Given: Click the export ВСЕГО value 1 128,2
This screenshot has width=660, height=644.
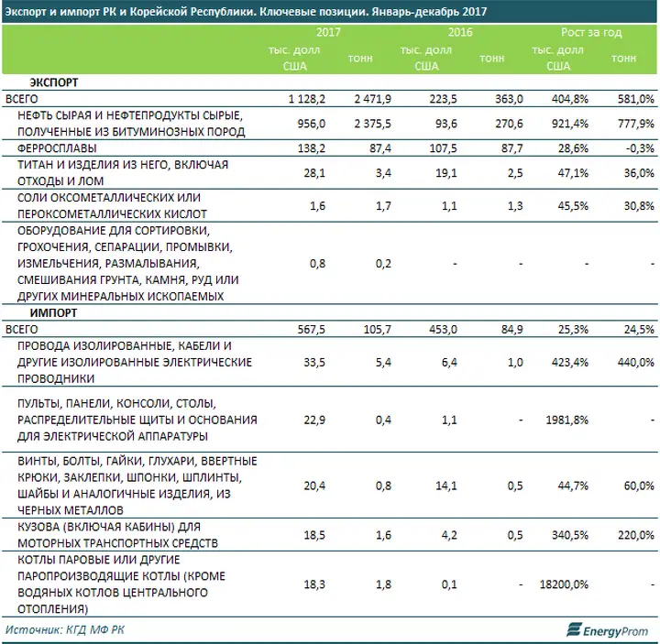Looking at the screenshot, I should pyautogui.click(x=307, y=99).
